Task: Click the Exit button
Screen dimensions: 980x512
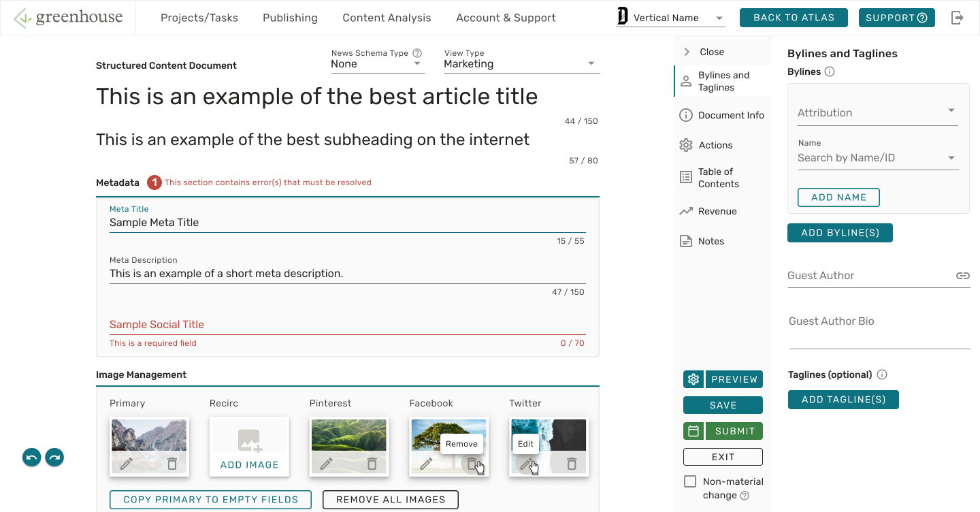Action: 723,457
